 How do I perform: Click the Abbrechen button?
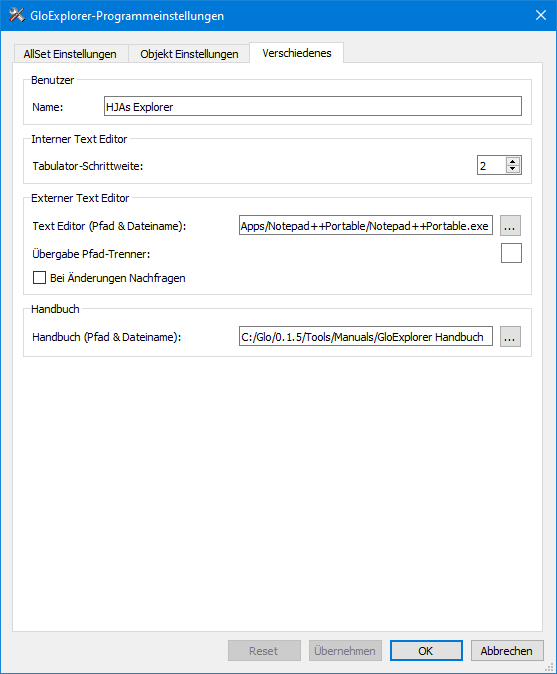(x=507, y=651)
